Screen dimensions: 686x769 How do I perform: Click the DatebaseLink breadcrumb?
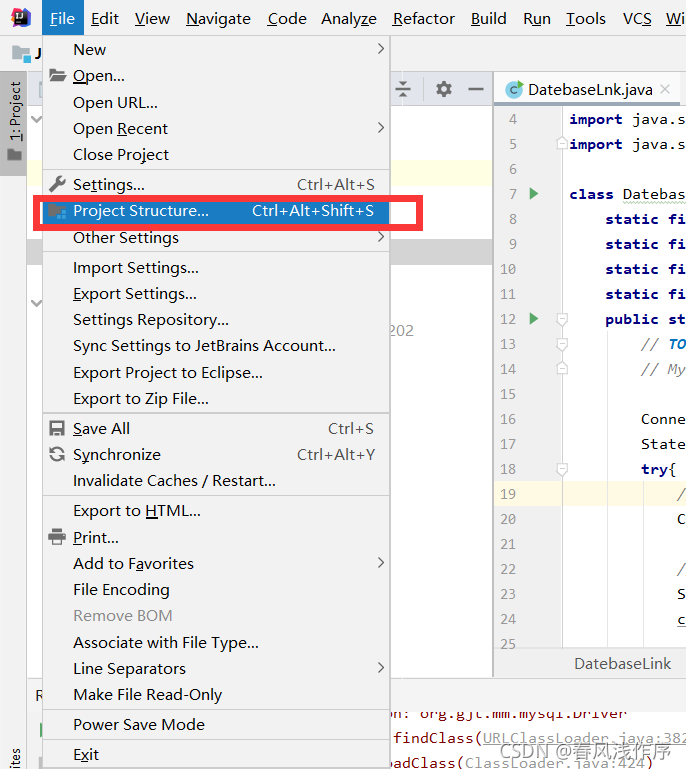pos(622,664)
